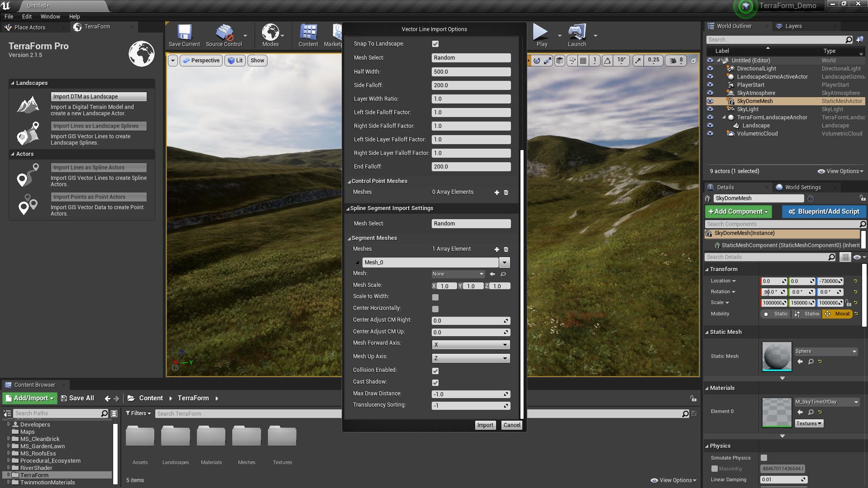
Task: Click Max Draw Distance spinner field
Action: pyautogui.click(x=471, y=394)
